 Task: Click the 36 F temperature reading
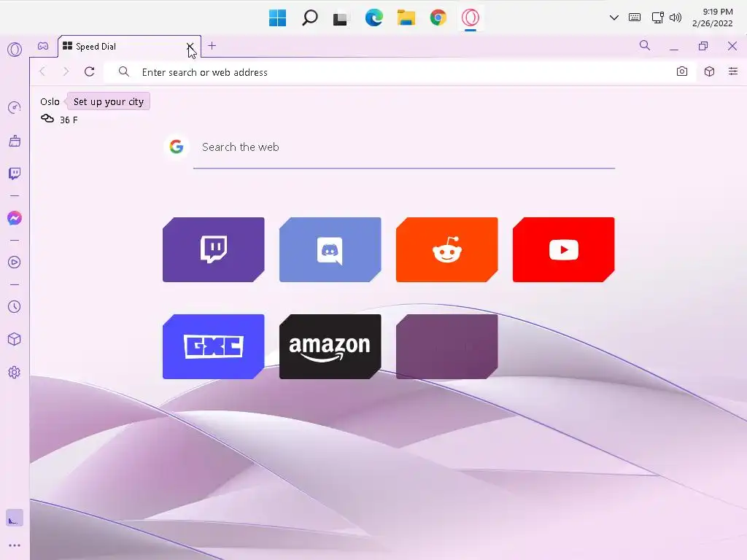pos(69,120)
